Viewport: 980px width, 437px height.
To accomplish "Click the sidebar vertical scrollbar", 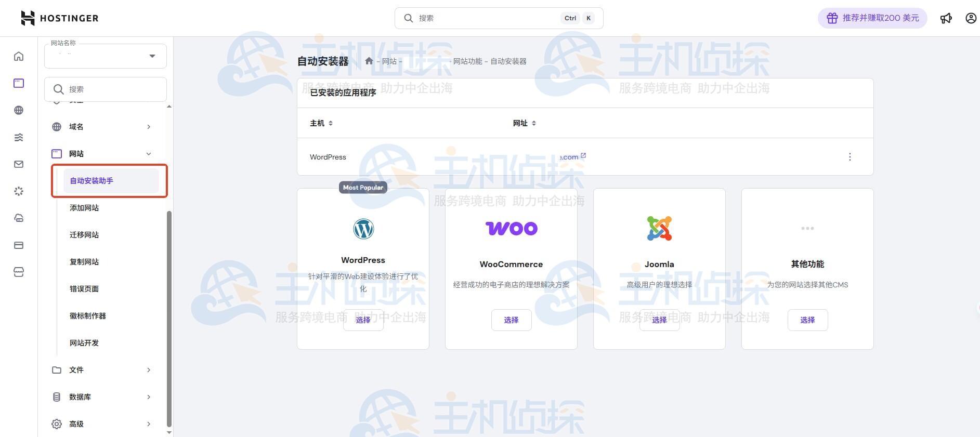I will pos(169,317).
